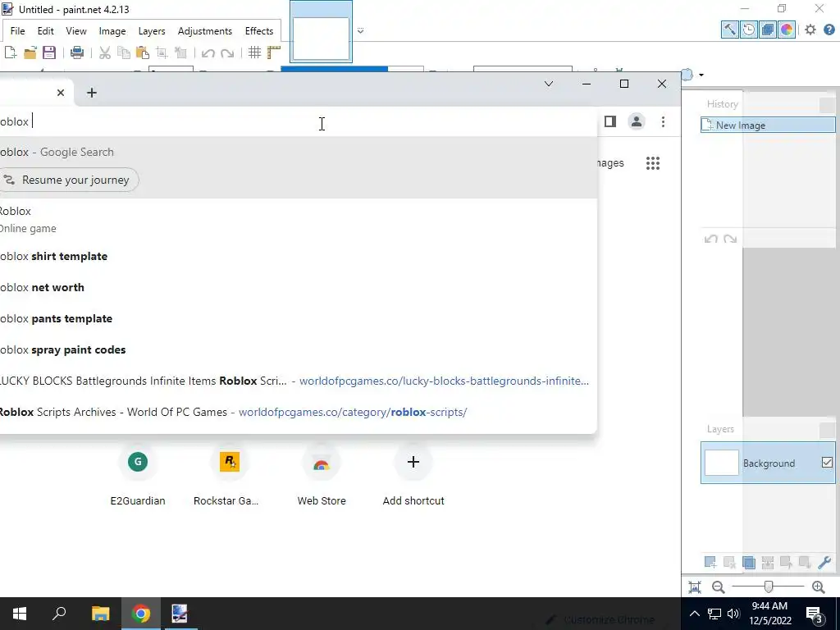Click the Deselect icon in paint.net toolbar
This screenshot has width=840, height=630.
pyautogui.click(x=180, y=52)
